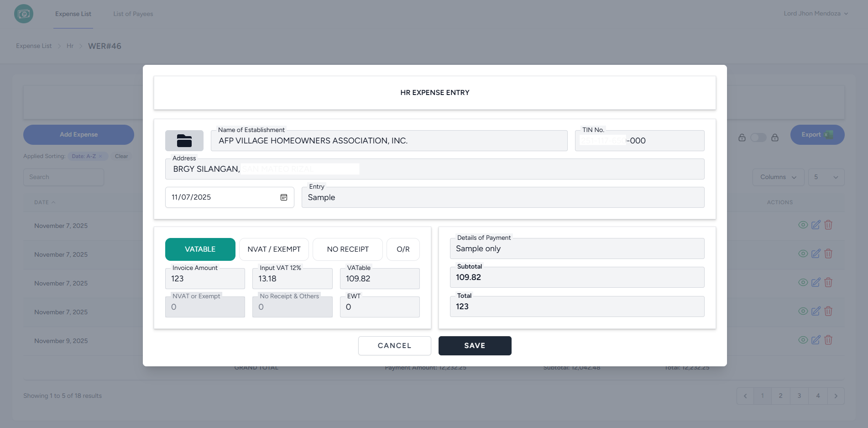Click the Export button
This screenshot has height=428, width=868.
point(817,135)
